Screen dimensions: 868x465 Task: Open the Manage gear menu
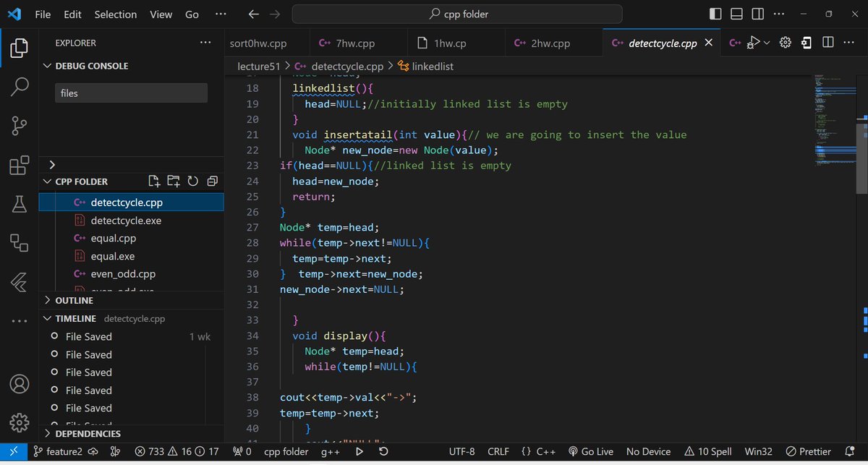tap(20, 422)
